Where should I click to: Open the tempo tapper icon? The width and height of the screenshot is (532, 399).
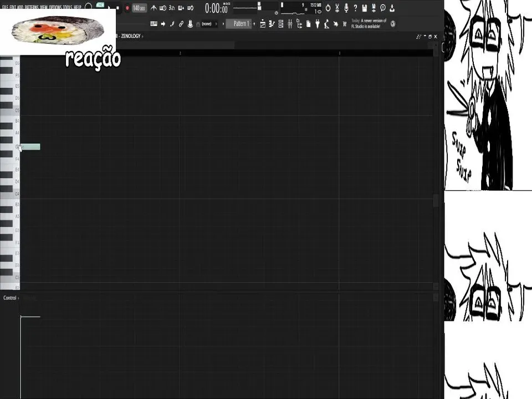click(x=326, y=24)
